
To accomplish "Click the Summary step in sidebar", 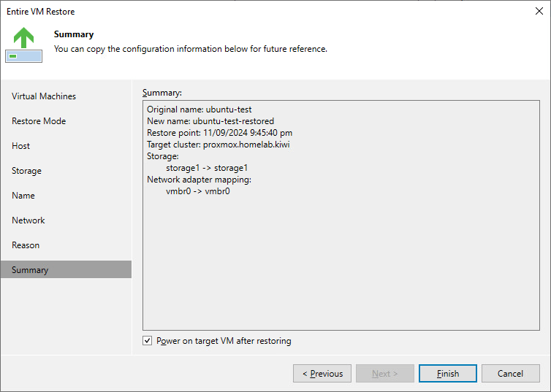I will click(x=30, y=270).
